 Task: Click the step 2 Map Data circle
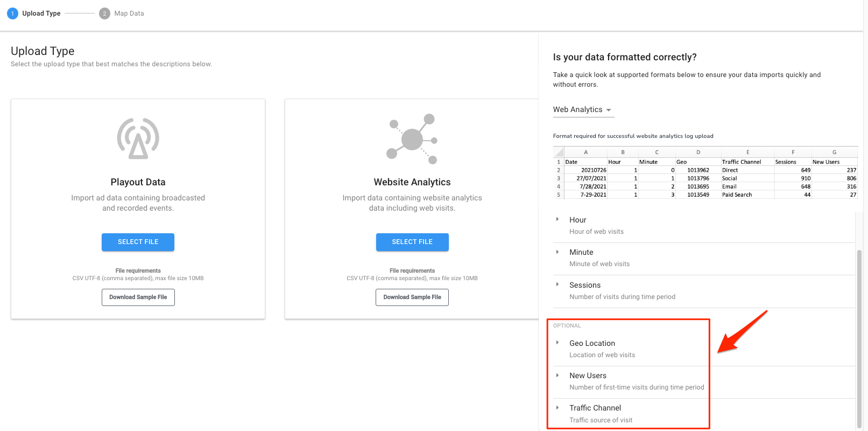104,13
